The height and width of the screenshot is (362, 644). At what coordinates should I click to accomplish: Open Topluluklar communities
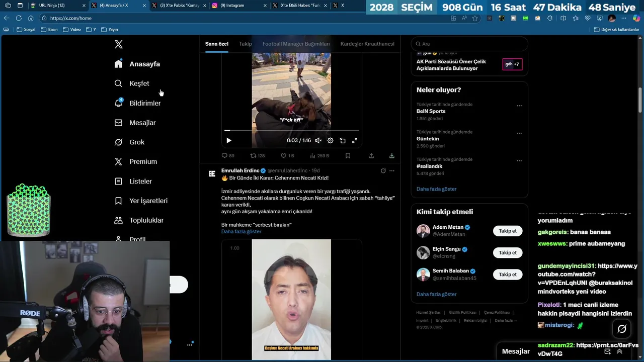click(x=139, y=220)
